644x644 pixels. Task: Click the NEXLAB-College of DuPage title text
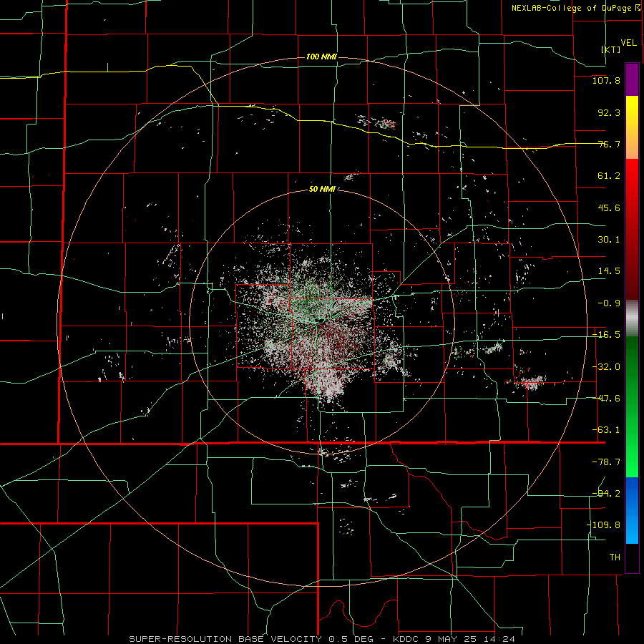572,8
